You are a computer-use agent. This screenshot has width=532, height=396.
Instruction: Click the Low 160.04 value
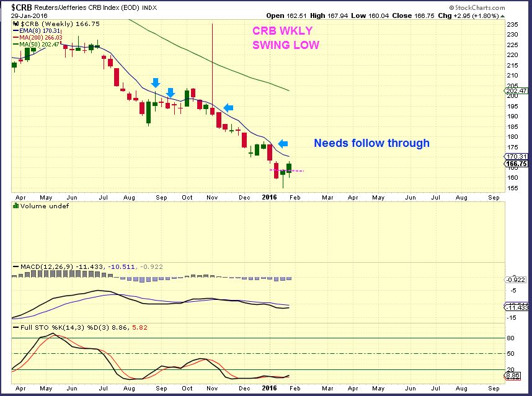click(370, 15)
